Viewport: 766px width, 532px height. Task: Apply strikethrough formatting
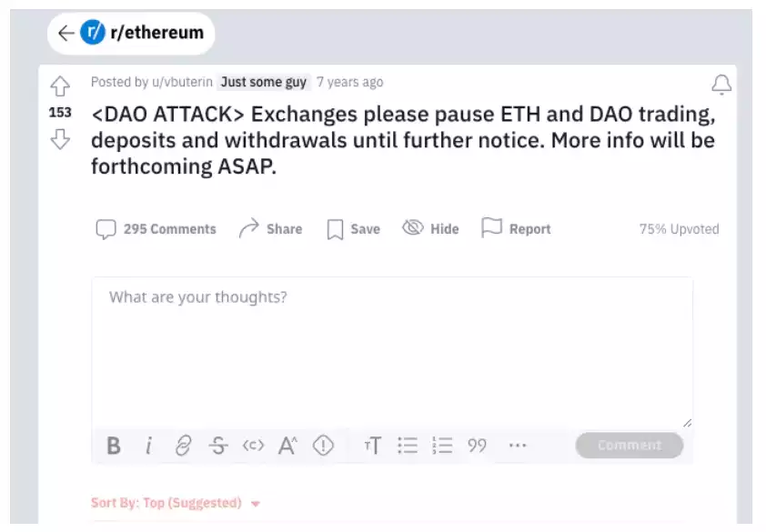click(x=218, y=446)
